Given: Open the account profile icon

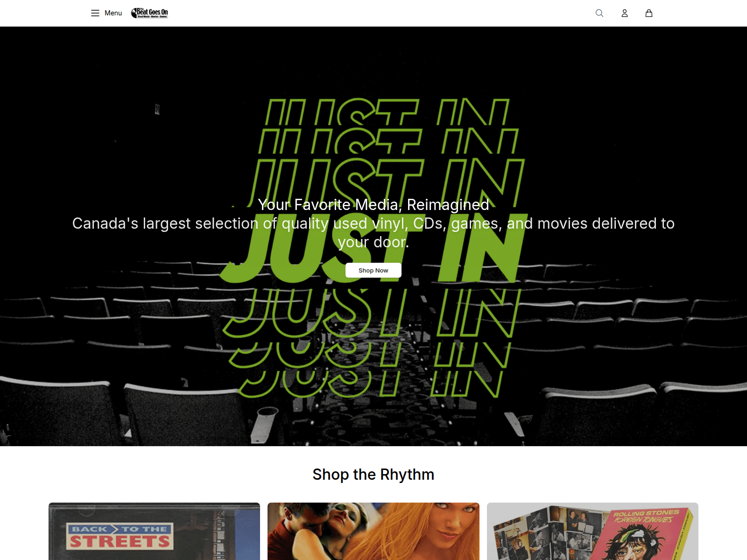Looking at the screenshot, I should (x=625, y=13).
